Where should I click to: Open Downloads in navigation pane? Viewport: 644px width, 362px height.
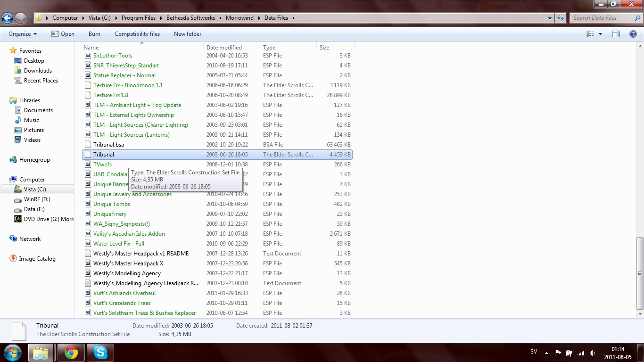(x=38, y=71)
